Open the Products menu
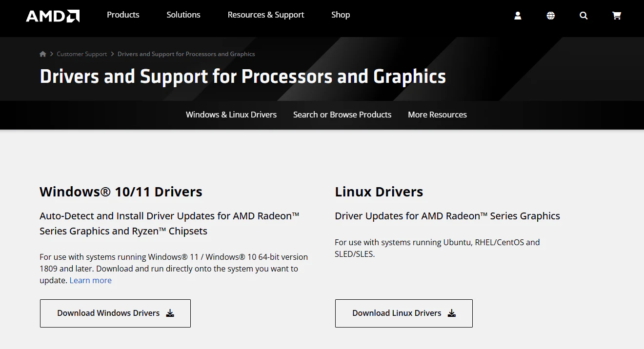Viewport: 644px width, 349px height. [x=123, y=15]
